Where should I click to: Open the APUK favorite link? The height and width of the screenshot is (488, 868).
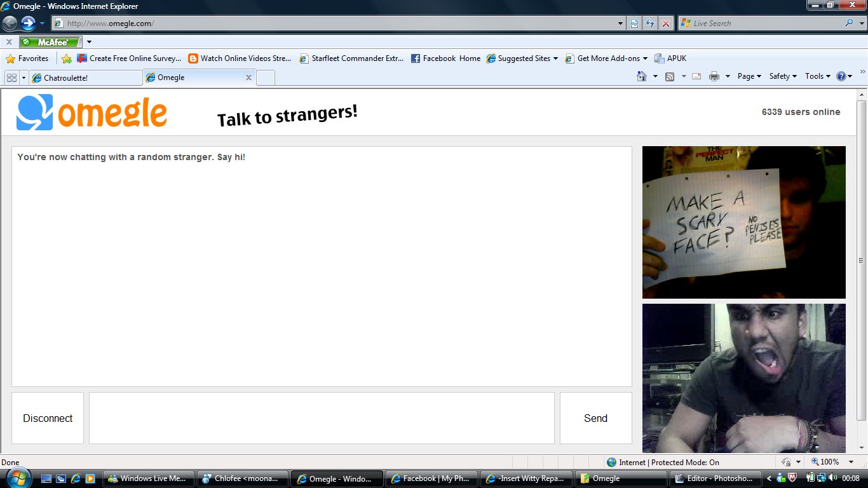coord(670,58)
